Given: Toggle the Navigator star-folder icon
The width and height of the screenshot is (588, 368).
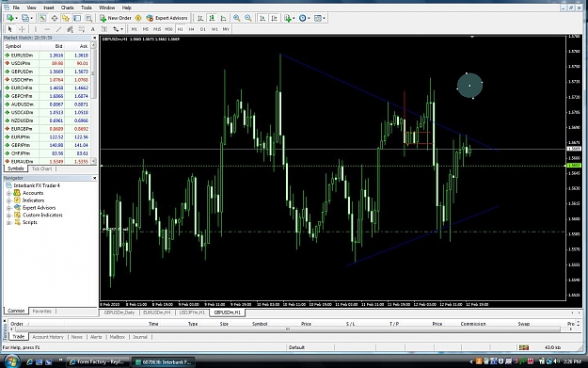Looking at the screenshot, I should pyautogui.click(x=66, y=18).
